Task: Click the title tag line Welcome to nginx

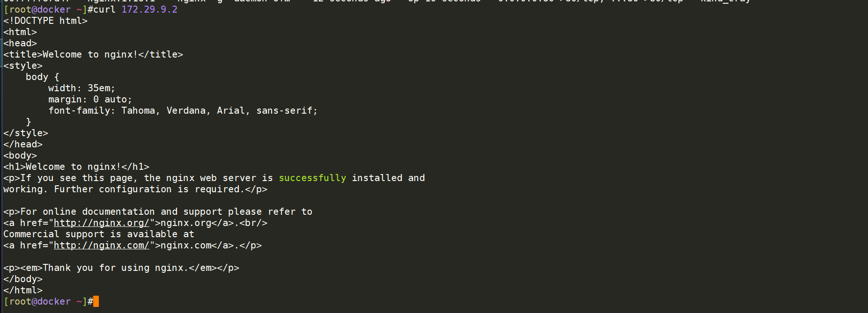Action: tap(93, 55)
